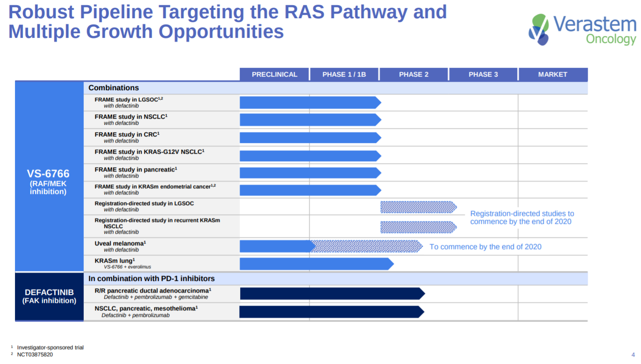Click the DEFACTINIB FAK inhibition block
This screenshot has height=364, width=641.
click(x=49, y=296)
